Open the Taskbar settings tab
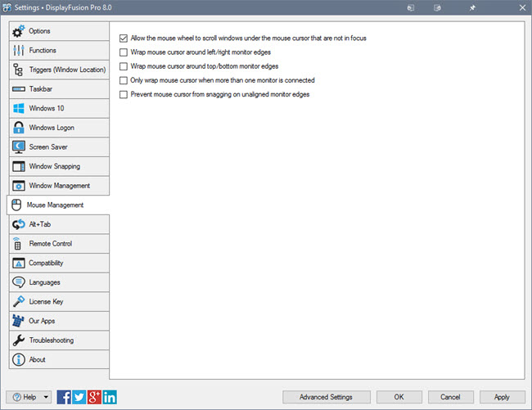The width and height of the screenshot is (532, 410). click(59, 89)
